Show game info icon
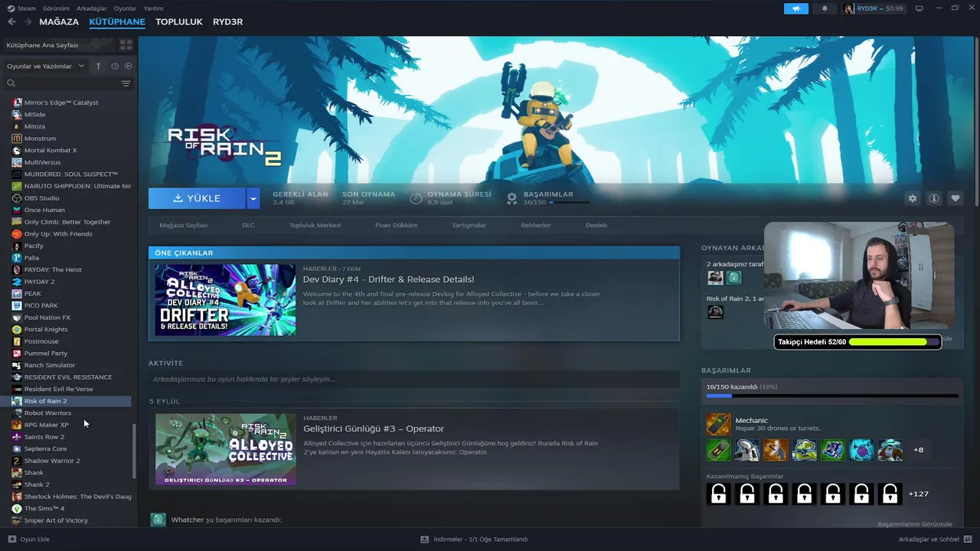980x551 pixels. tap(934, 198)
